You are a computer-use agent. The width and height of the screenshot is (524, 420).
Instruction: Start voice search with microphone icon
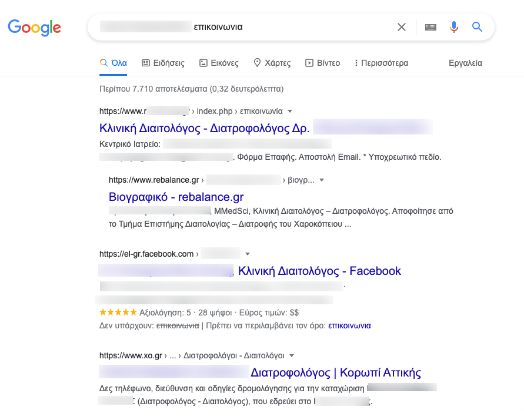pyautogui.click(x=454, y=27)
